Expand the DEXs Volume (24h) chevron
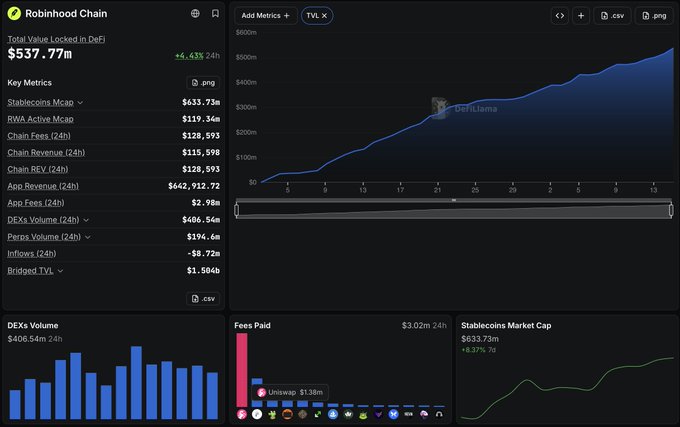680x427 pixels. pyautogui.click(x=86, y=220)
